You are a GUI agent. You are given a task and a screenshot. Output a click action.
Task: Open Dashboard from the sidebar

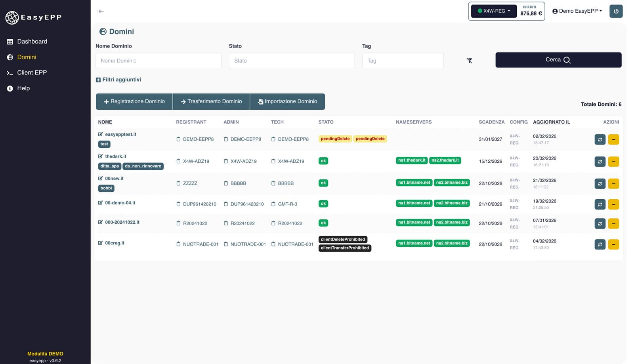pyautogui.click(x=32, y=42)
